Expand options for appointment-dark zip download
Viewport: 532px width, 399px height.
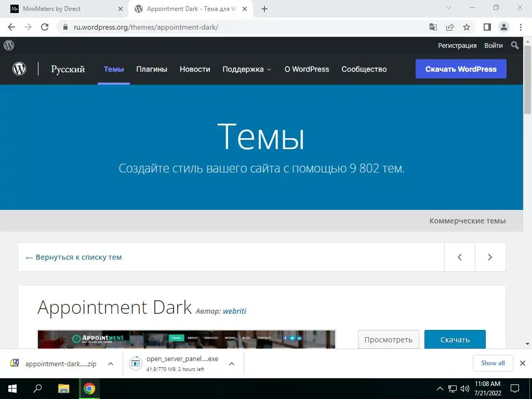click(x=111, y=364)
